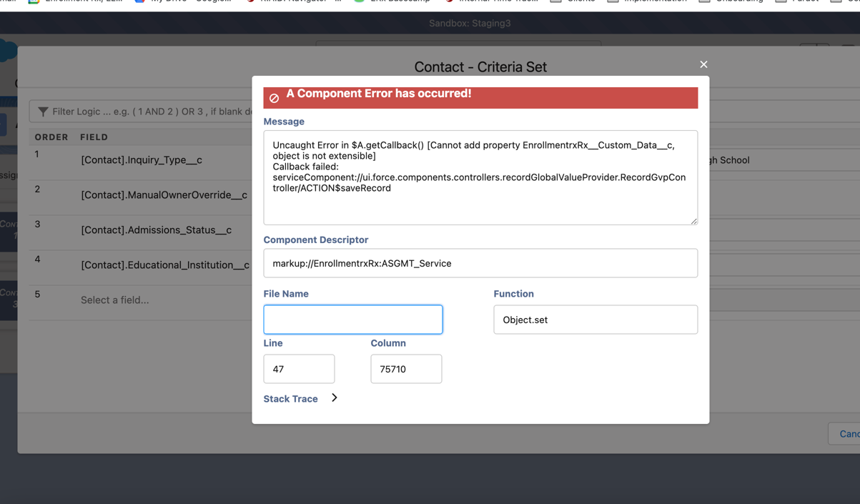Select the Educational_Institution__c criteria field
This screenshot has height=504, width=860.
(164, 265)
